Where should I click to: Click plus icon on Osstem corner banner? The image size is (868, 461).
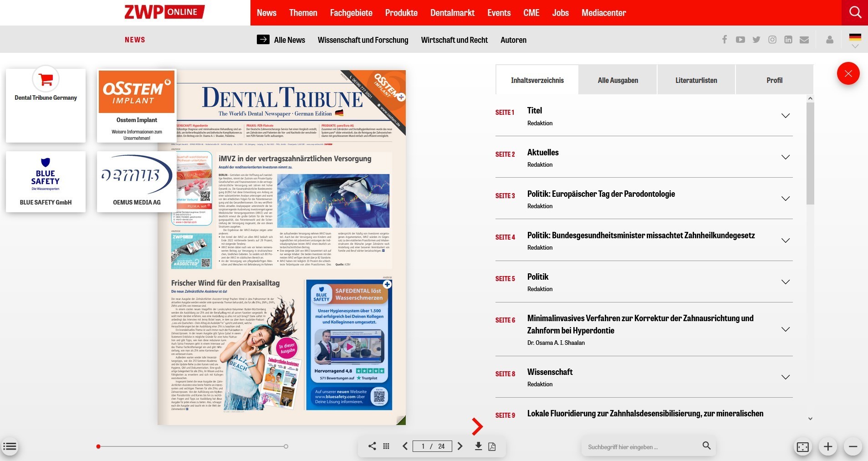tap(401, 97)
